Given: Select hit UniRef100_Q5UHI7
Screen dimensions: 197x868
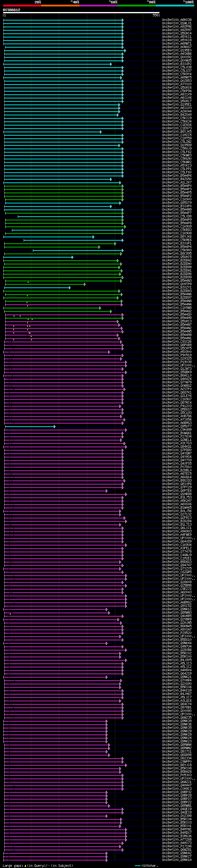Looking at the screenshot, I should click(177, 101).
